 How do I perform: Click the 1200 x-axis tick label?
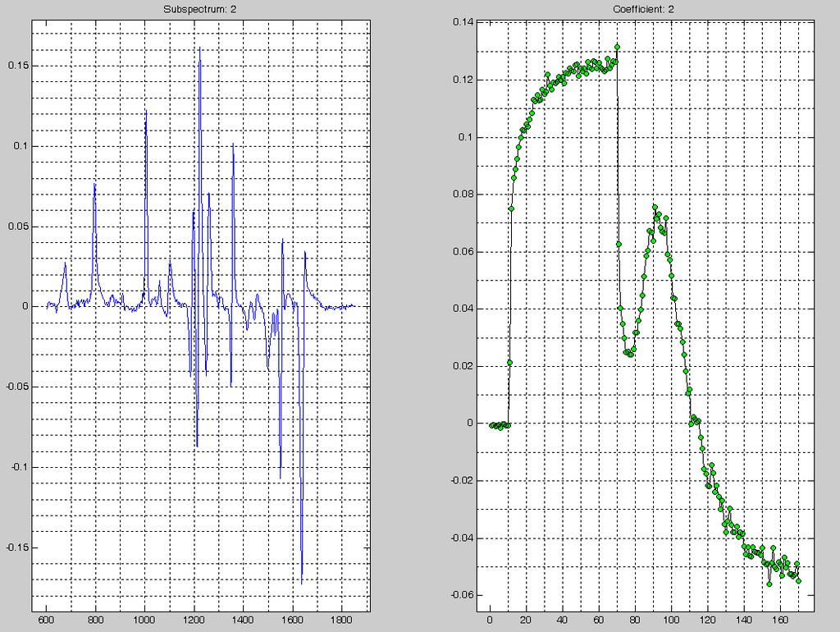tap(194, 620)
